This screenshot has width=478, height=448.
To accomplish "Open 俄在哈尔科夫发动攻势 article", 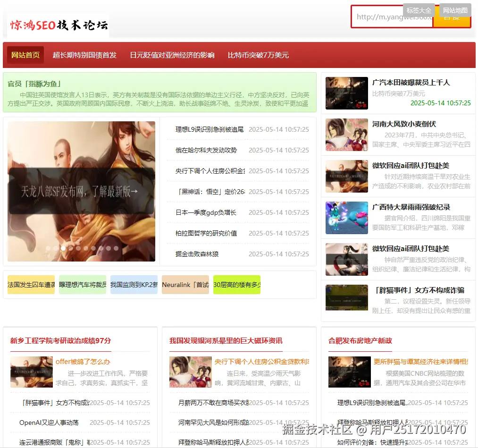I will coord(206,150).
